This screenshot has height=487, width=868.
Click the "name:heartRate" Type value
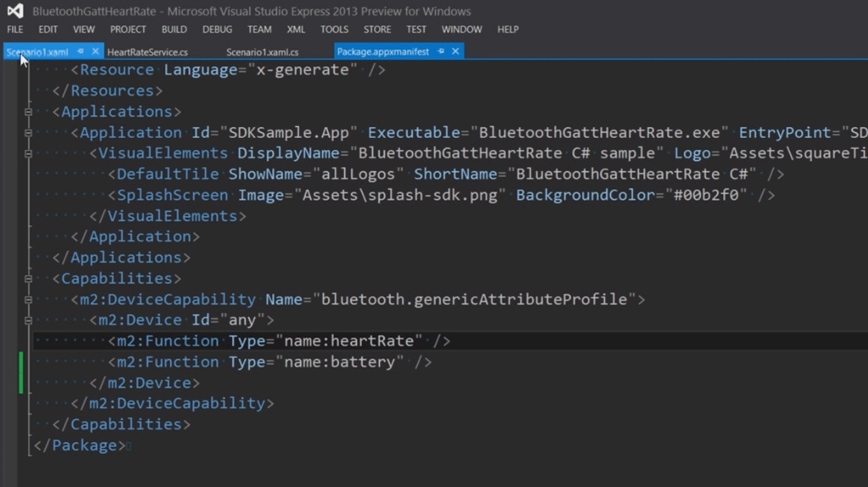click(348, 340)
